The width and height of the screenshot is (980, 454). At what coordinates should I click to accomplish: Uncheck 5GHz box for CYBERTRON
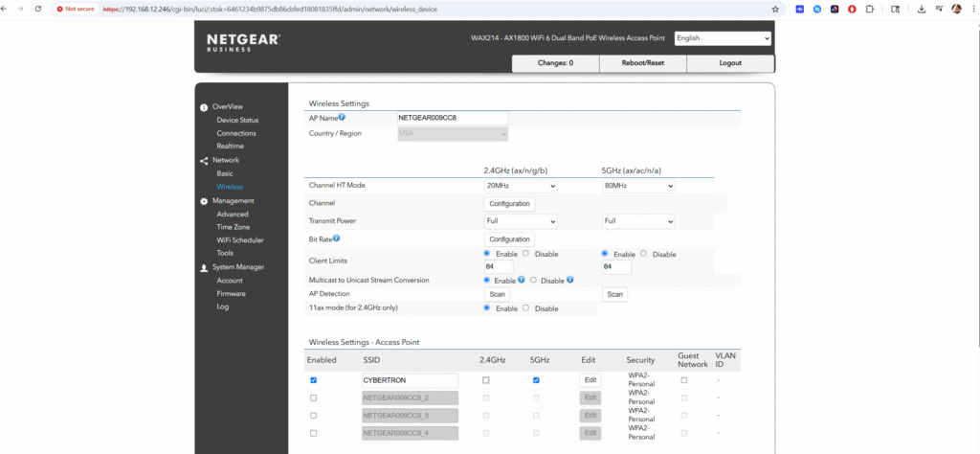(x=536, y=380)
